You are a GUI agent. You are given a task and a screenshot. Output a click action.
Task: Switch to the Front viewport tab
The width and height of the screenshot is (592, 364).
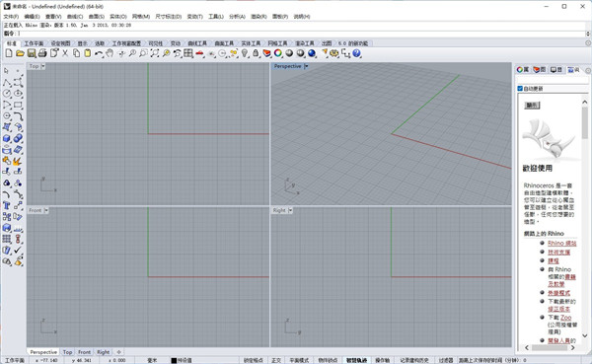[x=84, y=352]
